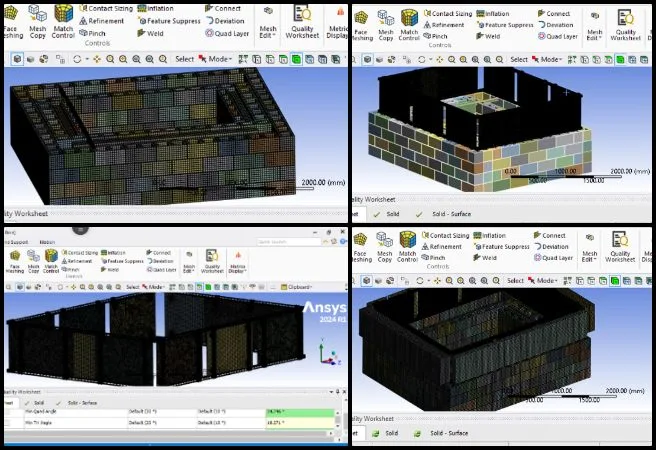Insert Pinch control in top-left window
This screenshot has width=656, height=450.
pos(92,33)
